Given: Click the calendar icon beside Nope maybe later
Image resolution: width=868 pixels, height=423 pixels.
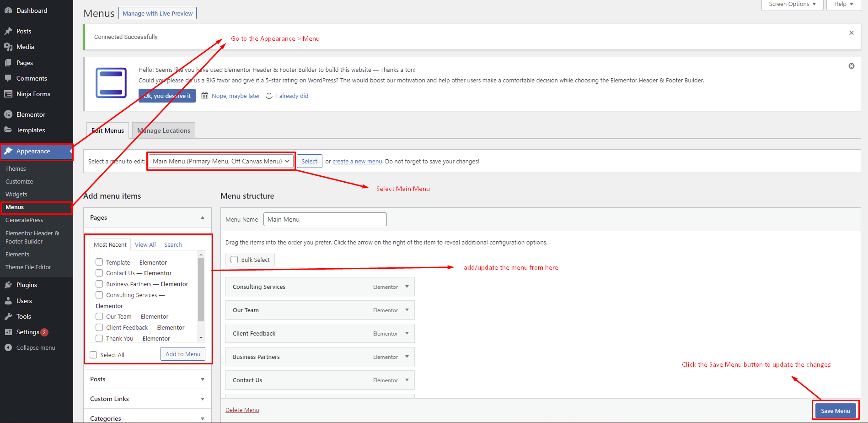Looking at the screenshot, I should (205, 95).
